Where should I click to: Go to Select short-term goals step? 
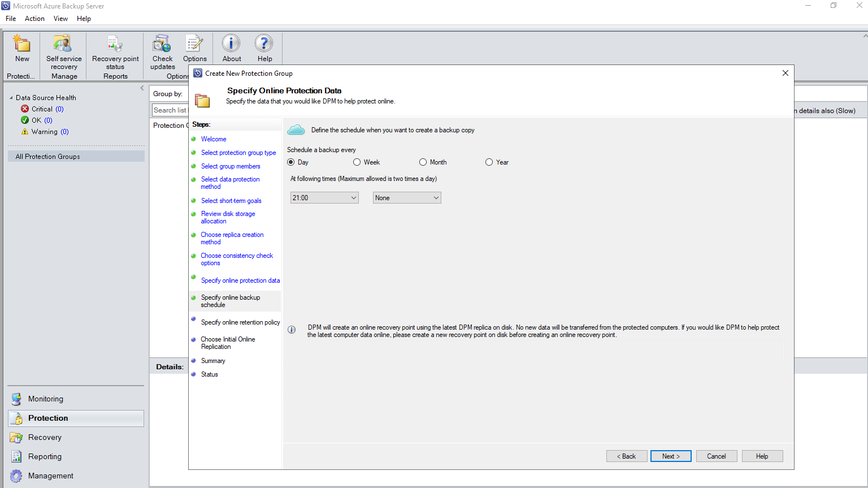[231, 201]
